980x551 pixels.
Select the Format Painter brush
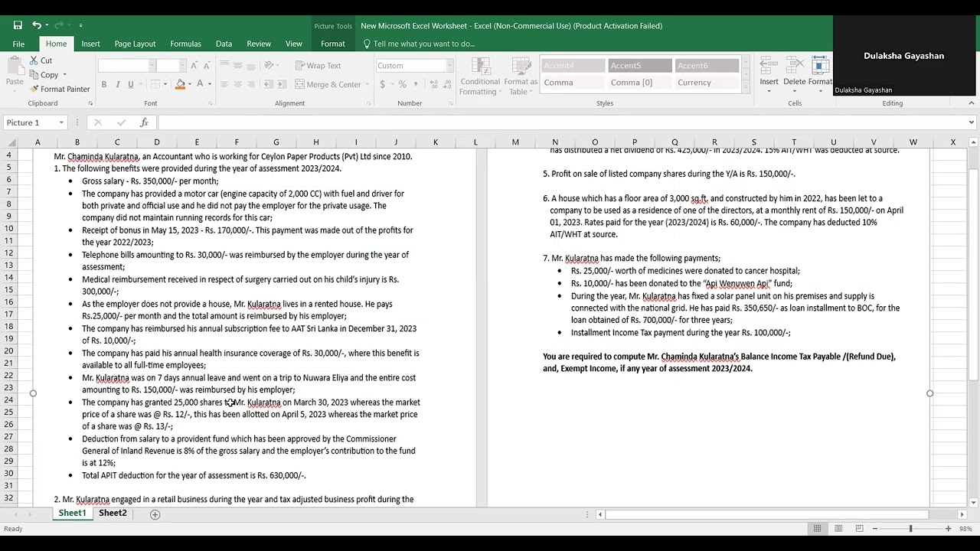click(x=34, y=89)
